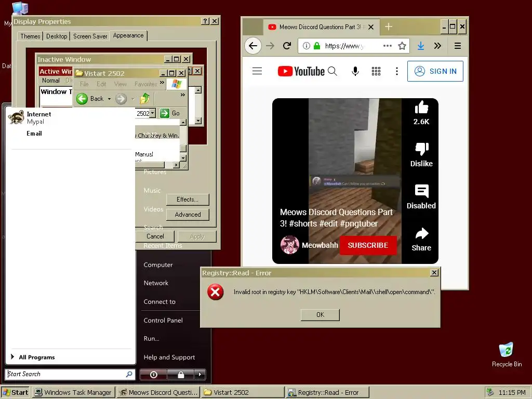Show more browser toolbar tools chevron
Screen dimensions: 532x399
(437, 46)
